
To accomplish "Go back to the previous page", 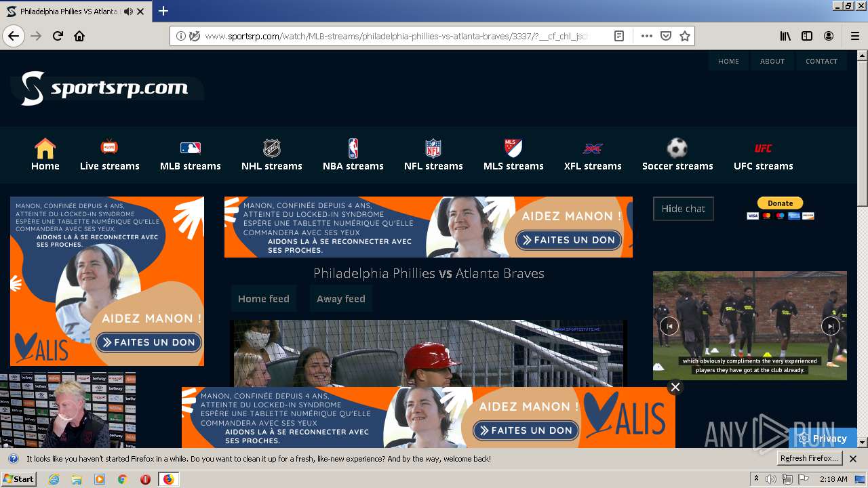I will click(14, 36).
